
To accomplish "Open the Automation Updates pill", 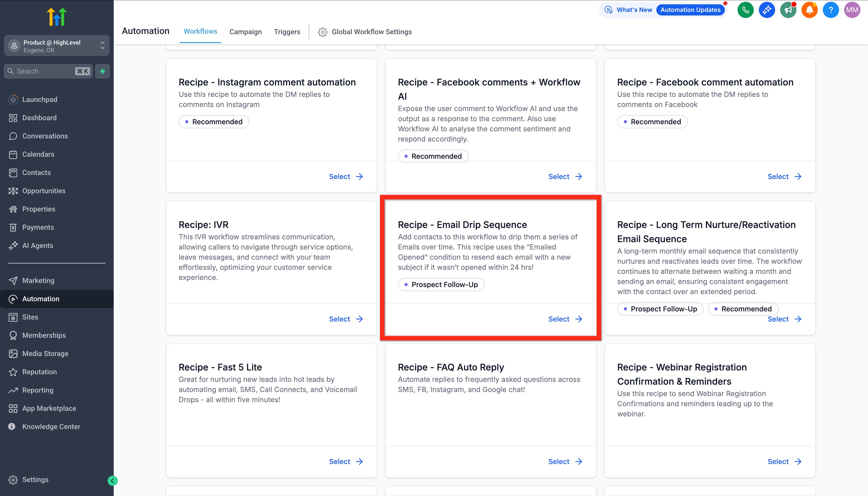I will coord(690,10).
